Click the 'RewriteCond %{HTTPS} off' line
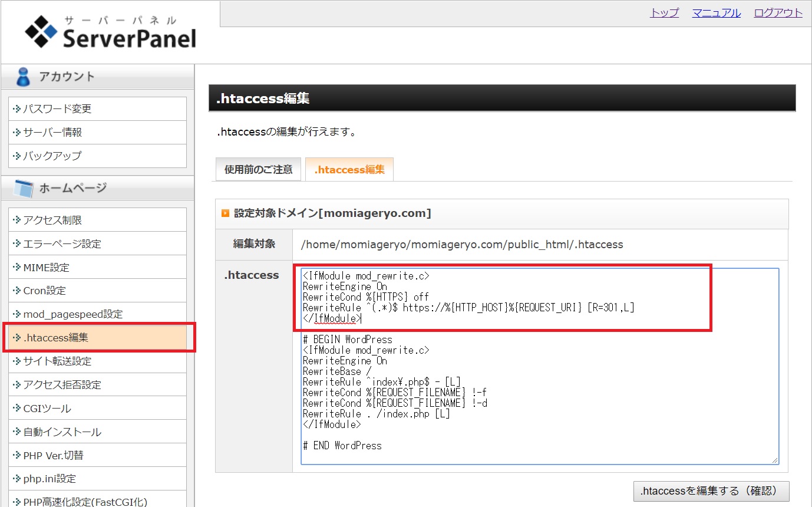Screen dimensions: 812x507 point(366,297)
